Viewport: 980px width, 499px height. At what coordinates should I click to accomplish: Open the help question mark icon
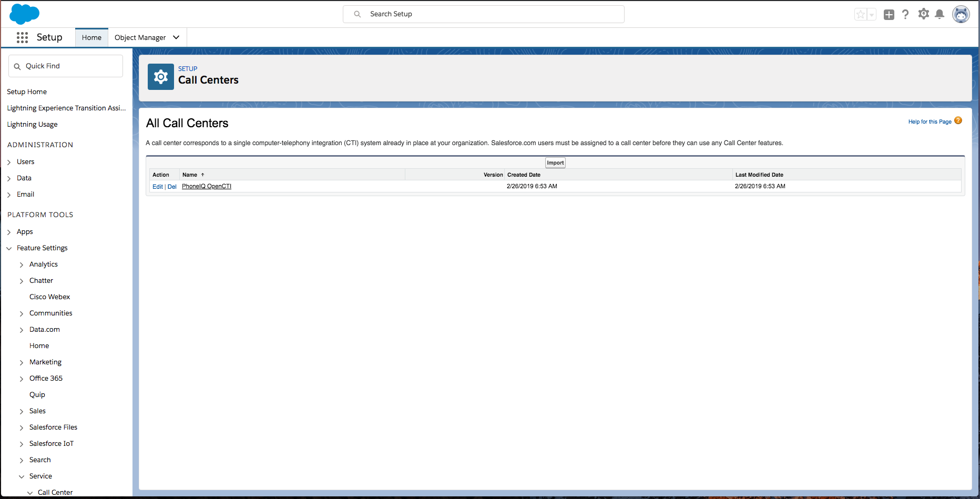tap(905, 15)
